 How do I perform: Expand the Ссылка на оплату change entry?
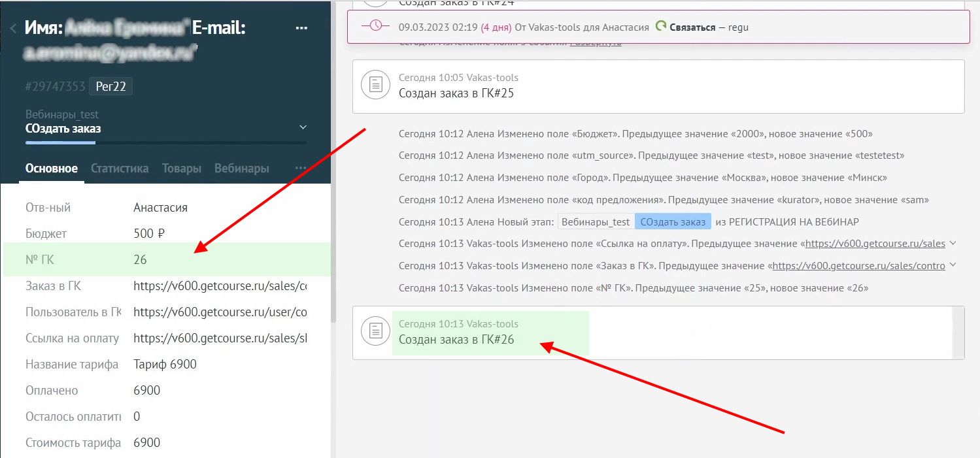(953, 243)
